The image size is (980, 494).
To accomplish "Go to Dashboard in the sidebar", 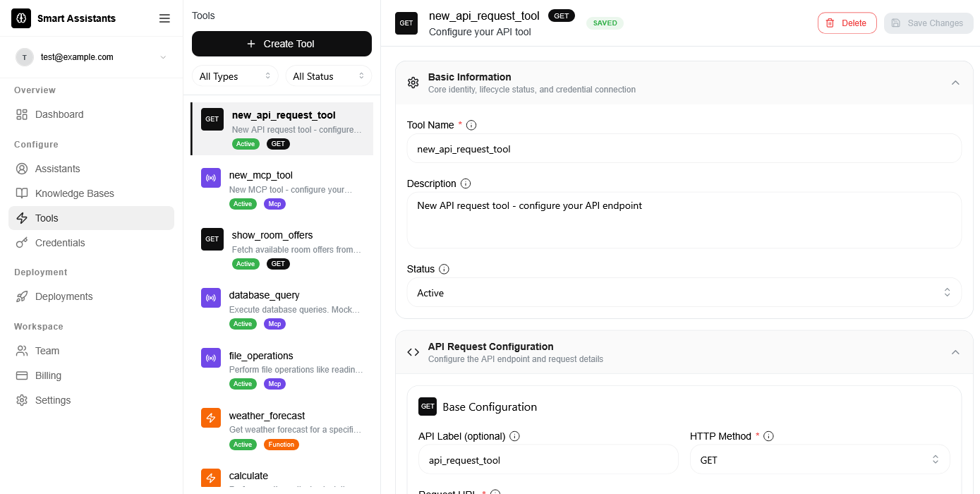I will click(91, 114).
